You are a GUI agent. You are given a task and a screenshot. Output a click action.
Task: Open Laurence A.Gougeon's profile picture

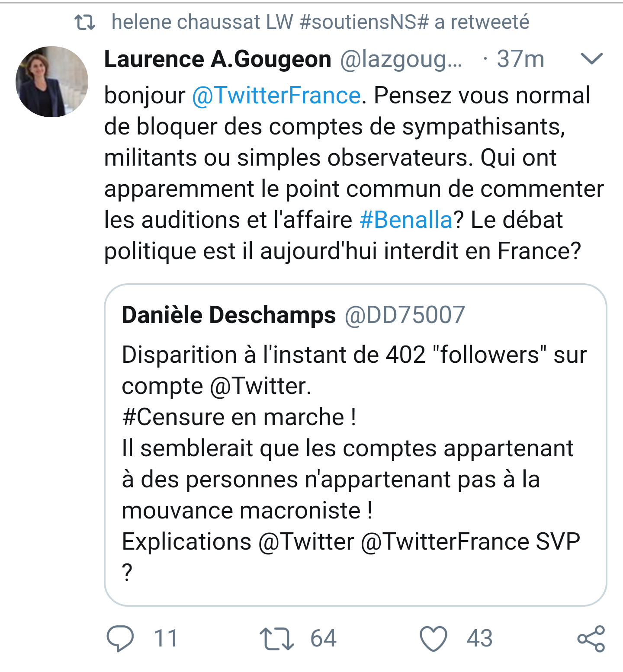point(52,82)
